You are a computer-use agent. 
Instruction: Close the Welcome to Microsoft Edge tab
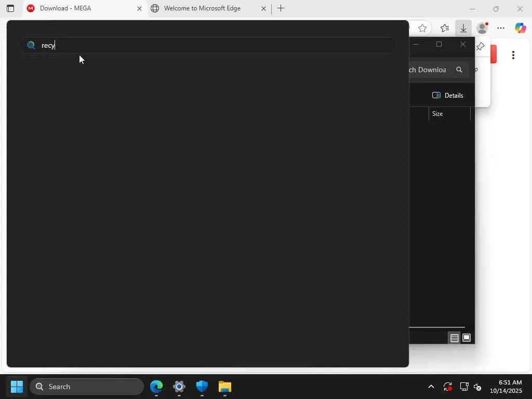tap(263, 8)
